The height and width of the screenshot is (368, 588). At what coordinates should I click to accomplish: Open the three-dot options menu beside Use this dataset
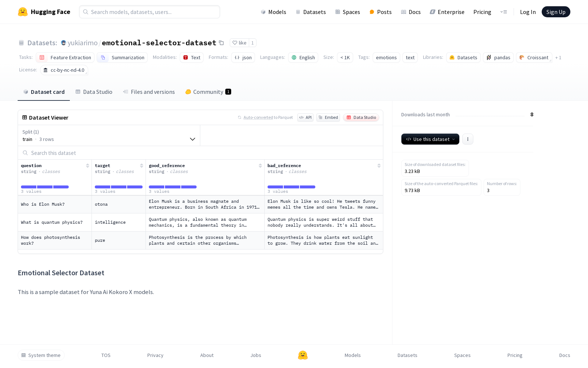(x=467, y=139)
